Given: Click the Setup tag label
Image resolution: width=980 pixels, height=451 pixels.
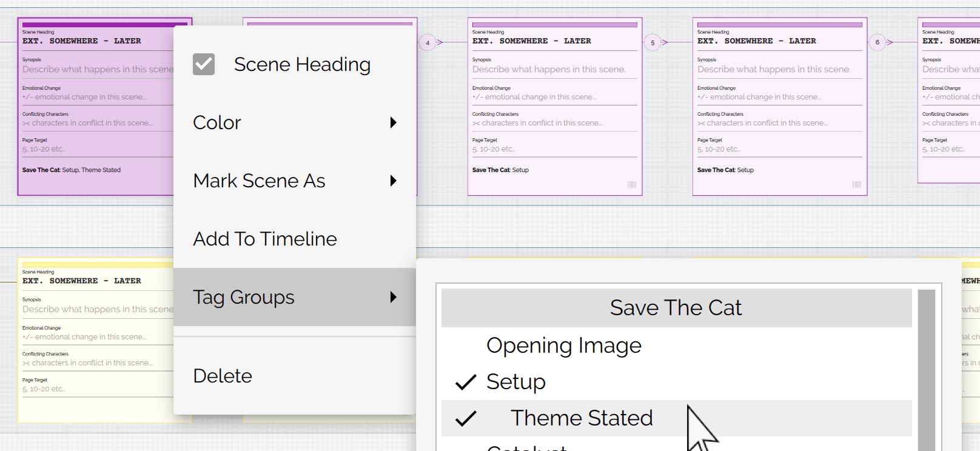Looking at the screenshot, I should point(516,382).
